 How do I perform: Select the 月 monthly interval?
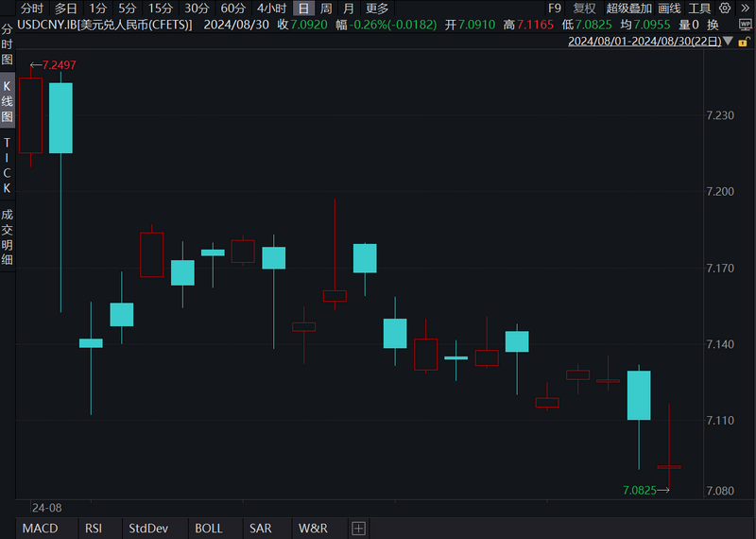pos(349,9)
